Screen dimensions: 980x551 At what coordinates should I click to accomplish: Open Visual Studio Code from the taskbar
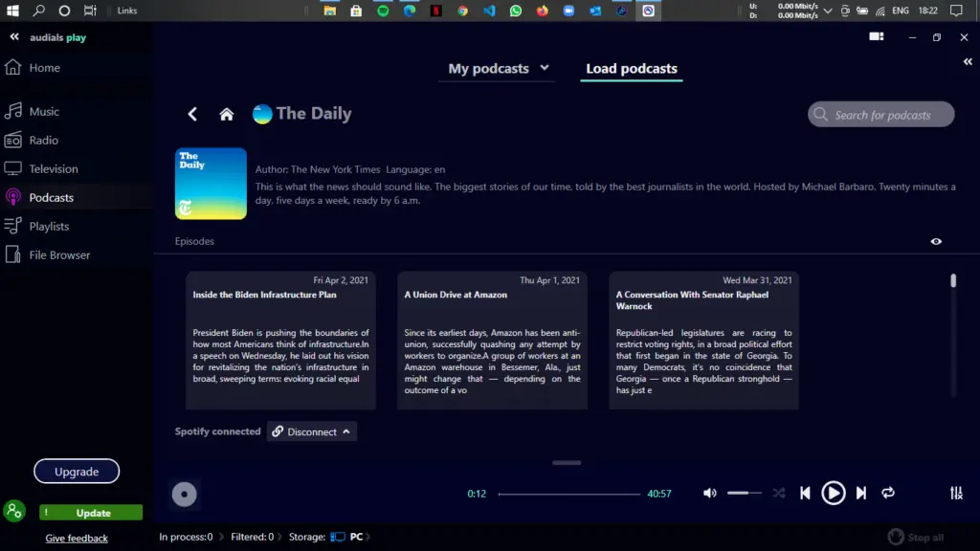tap(489, 11)
